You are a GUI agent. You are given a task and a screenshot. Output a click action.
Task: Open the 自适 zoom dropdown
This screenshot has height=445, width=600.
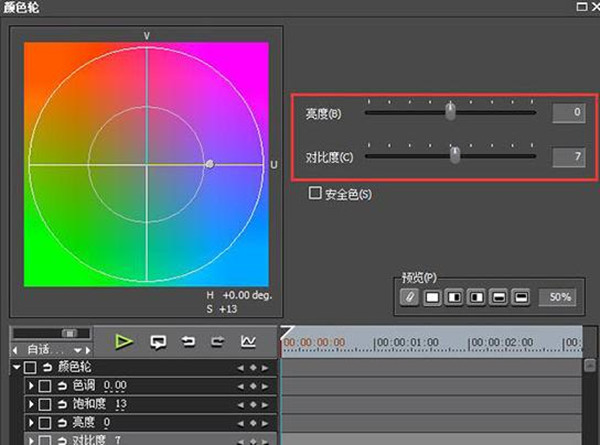click(80, 350)
